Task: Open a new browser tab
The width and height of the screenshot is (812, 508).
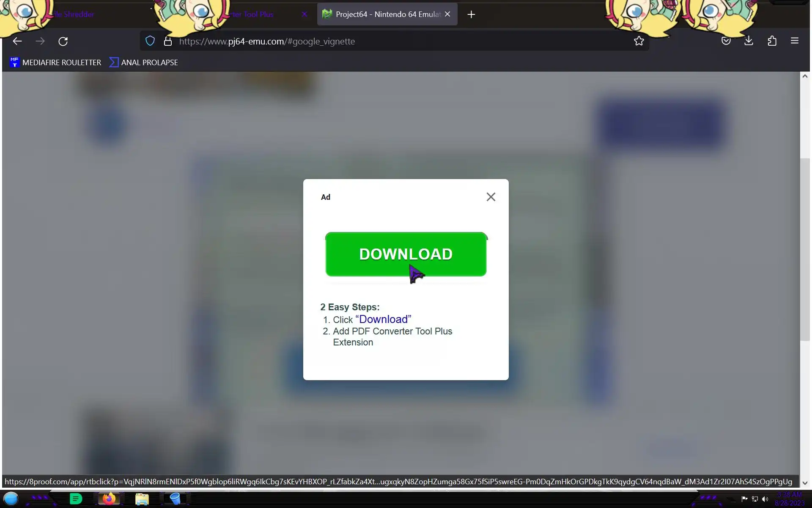Action: coord(471,14)
